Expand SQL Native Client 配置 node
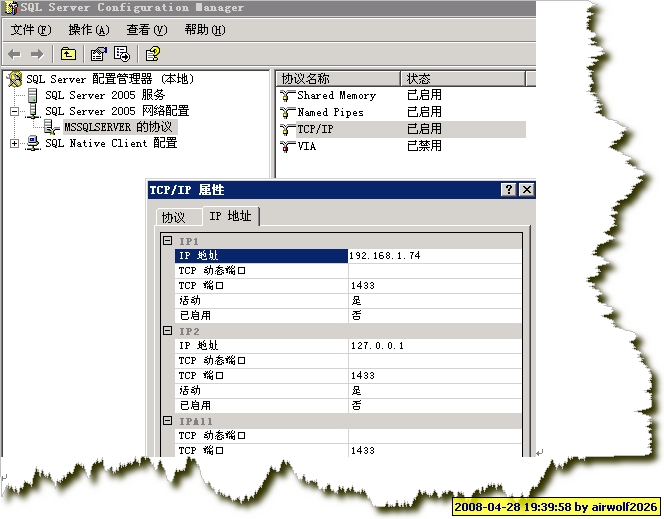 (x=14, y=144)
